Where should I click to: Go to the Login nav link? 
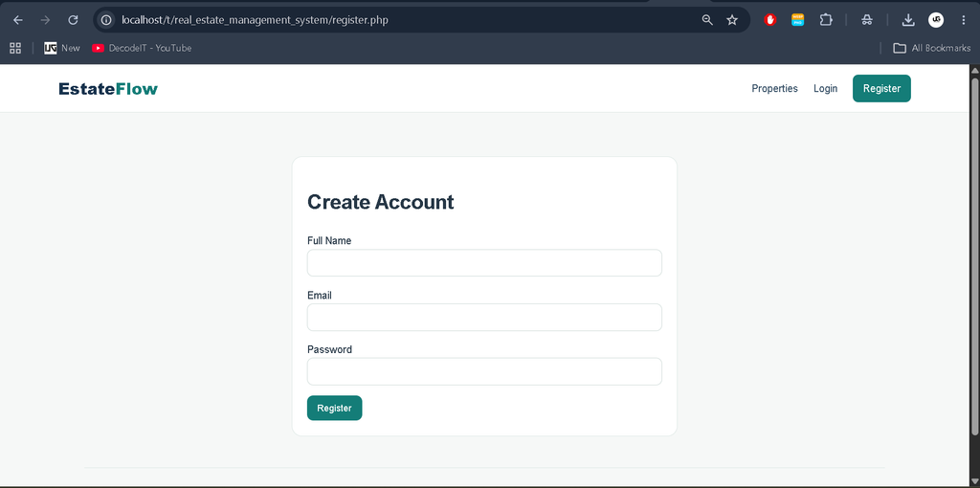(x=825, y=89)
